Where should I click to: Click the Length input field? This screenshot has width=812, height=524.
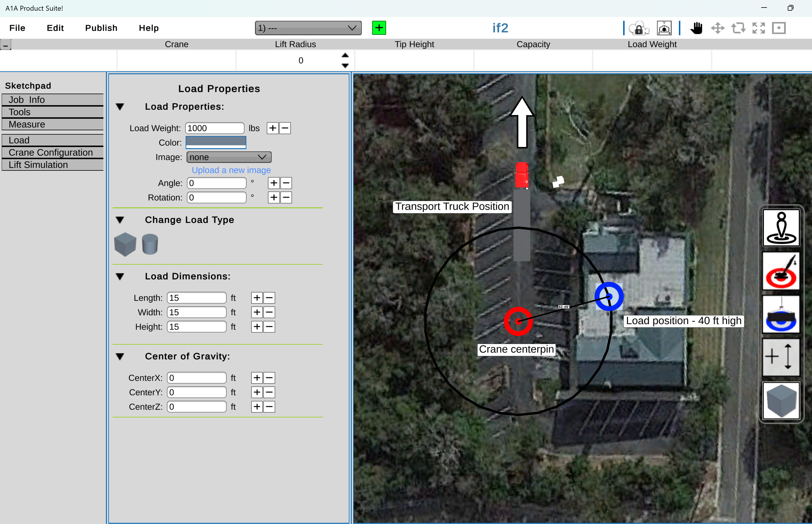(x=197, y=298)
